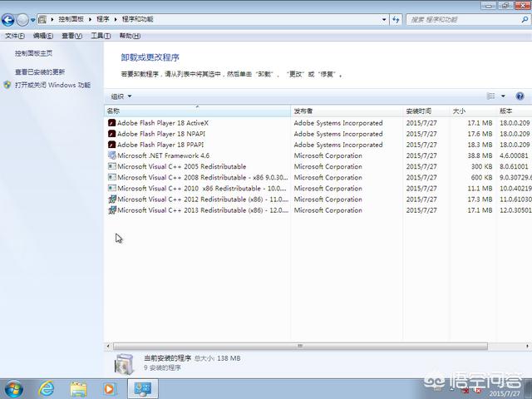Expand the 组织 (Organize) dropdown
This screenshot has height=399, width=532.
[x=121, y=96]
